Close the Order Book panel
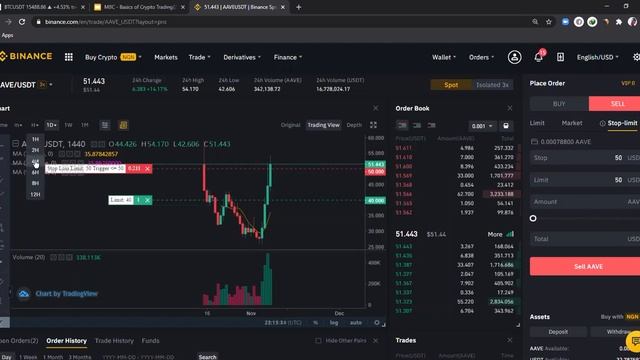 (509, 108)
